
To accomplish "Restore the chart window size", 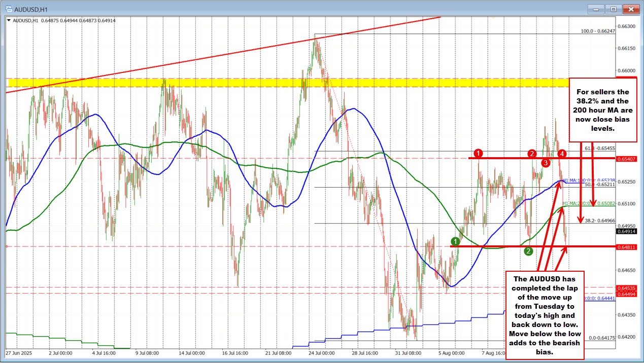I will point(614,9).
